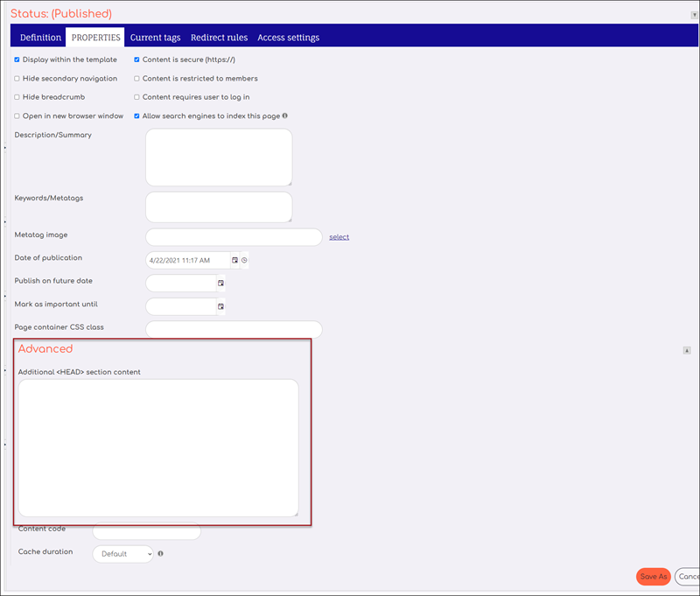Open time picker for Date of publication

[x=244, y=260]
